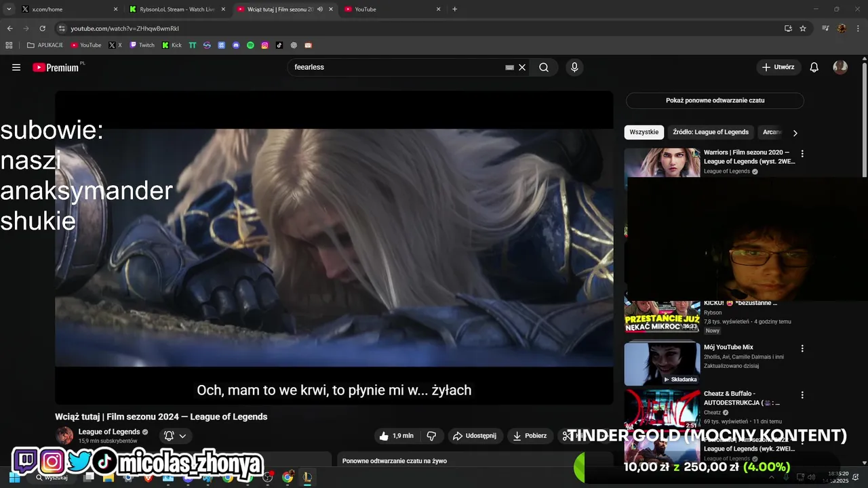Run search with the magnifier button
This screenshot has height=488, width=868.
544,67
